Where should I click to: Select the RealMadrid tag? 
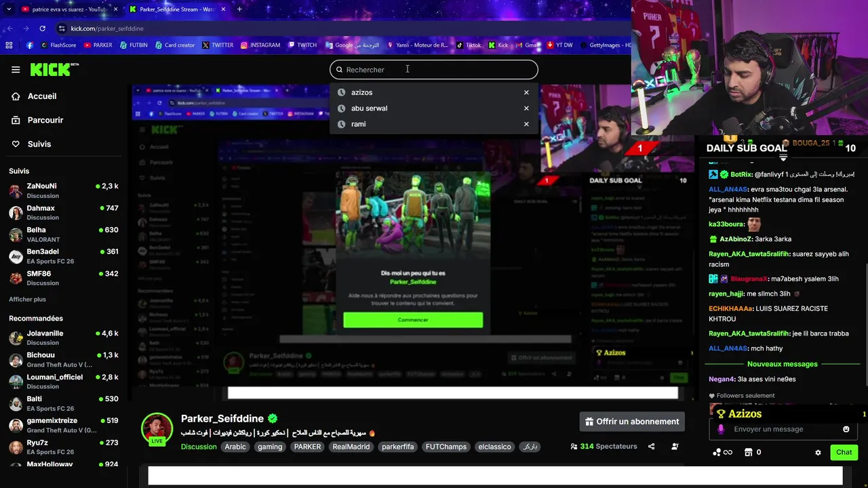351,447
